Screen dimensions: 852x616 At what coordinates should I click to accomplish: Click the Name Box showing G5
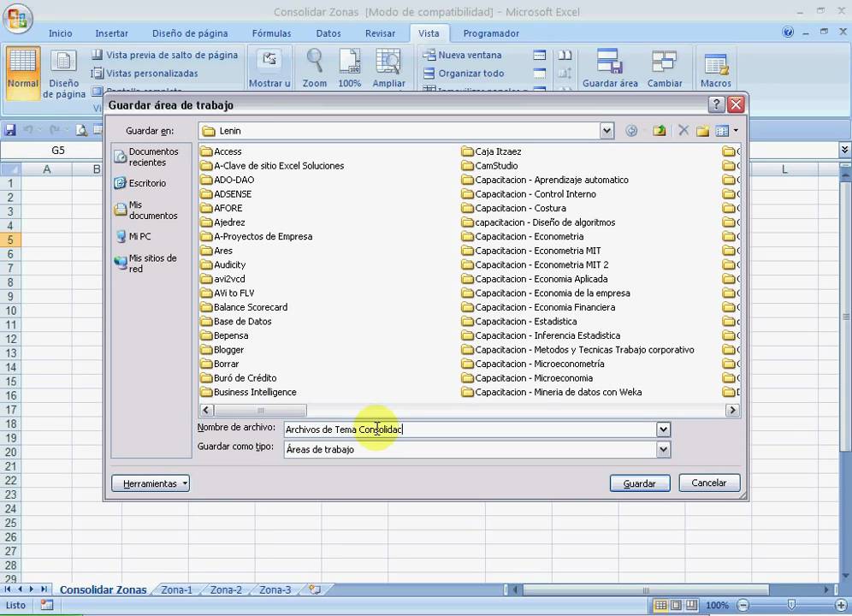(57, 150)
